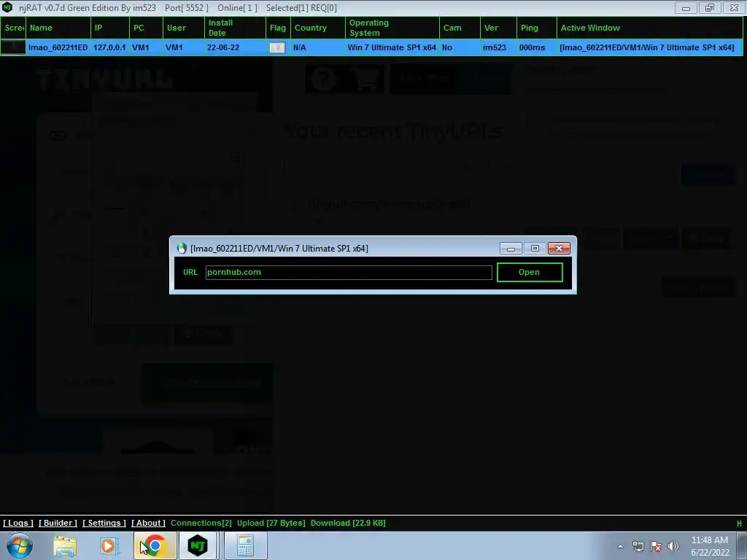This screenshot has height=560, width=747.
Task: Click the URL label in the dialog
Action: tap(190, 273)
